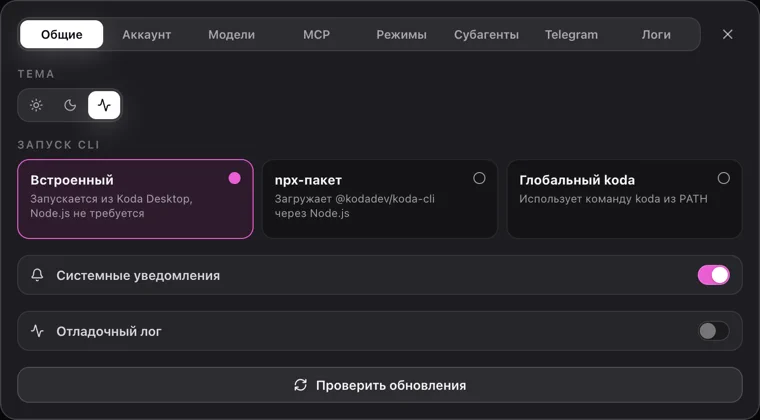Click the text "Загружает @kodadev/koda-cli через Node.js"
The image size is (760, 420).
pyautogui.click(x=355, y=206)
